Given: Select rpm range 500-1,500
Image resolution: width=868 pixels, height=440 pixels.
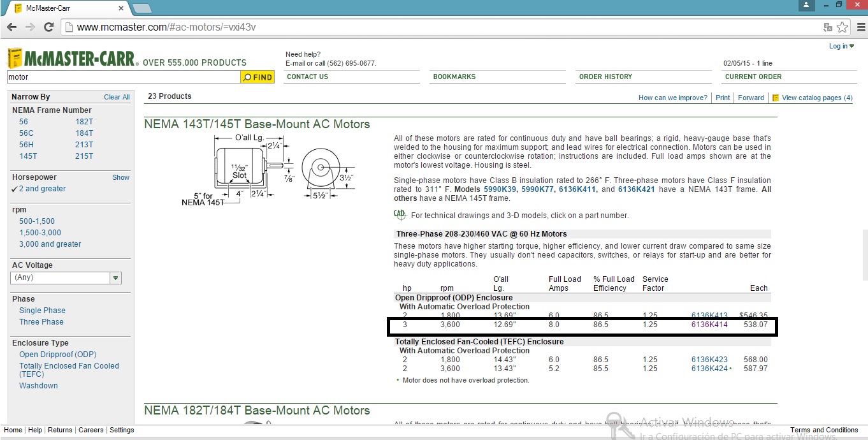Looking at the screenshot, I should pyautogui.click(x=37, y=221).
